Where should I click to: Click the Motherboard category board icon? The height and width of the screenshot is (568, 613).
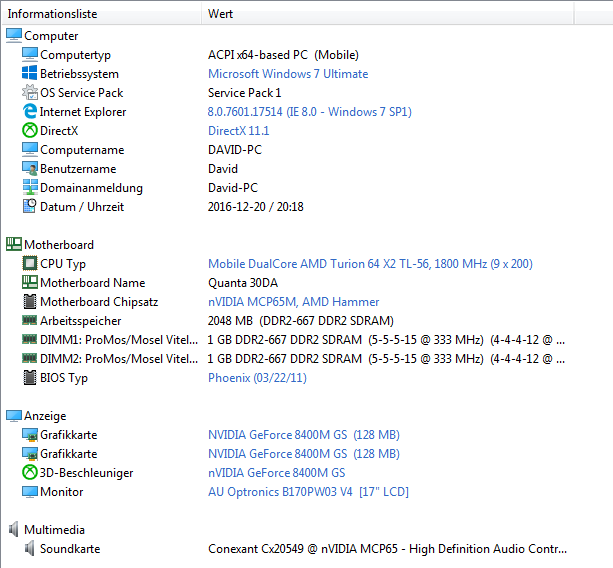click(x=14, y=244)
